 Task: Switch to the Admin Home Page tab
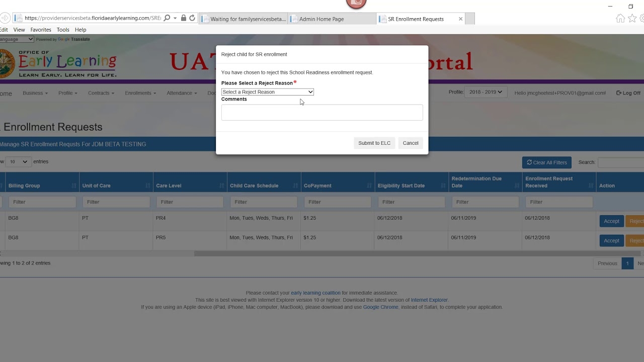click(332, 19)
